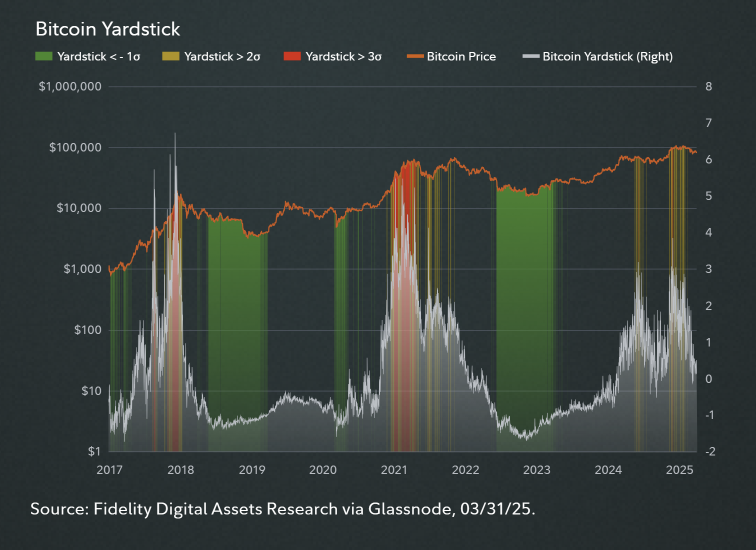Image resolution: width=756 pixels, height=550 pixels.
Task: Select the 2017 year label
Action: (x=109, y=470)
